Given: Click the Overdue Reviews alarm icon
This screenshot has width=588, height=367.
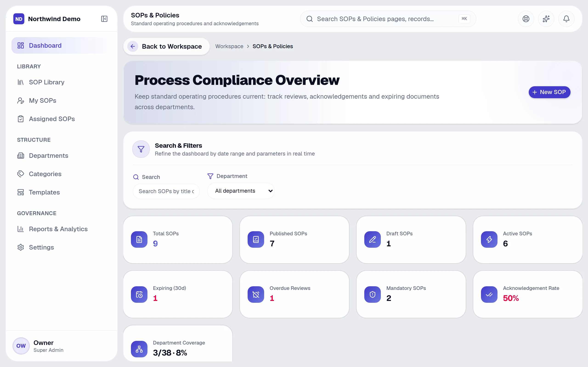Looking at the screenshot, I should tap(256, 294).
